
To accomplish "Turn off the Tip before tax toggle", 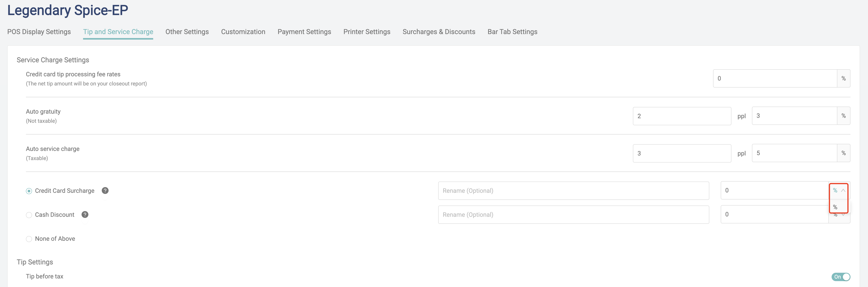I will pyautogui.click(x=841, y=277).
